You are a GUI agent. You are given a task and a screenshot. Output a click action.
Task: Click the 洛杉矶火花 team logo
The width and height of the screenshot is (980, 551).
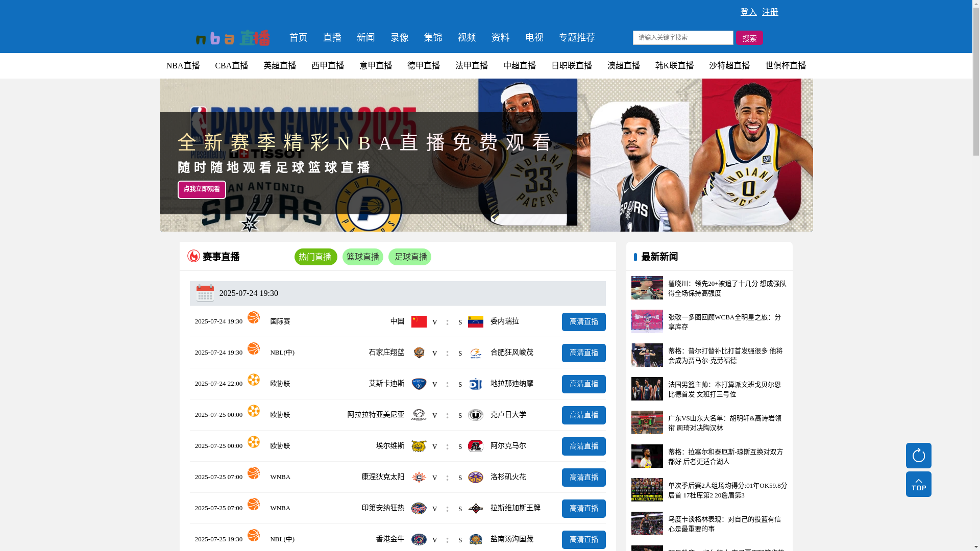pos(476,477)
